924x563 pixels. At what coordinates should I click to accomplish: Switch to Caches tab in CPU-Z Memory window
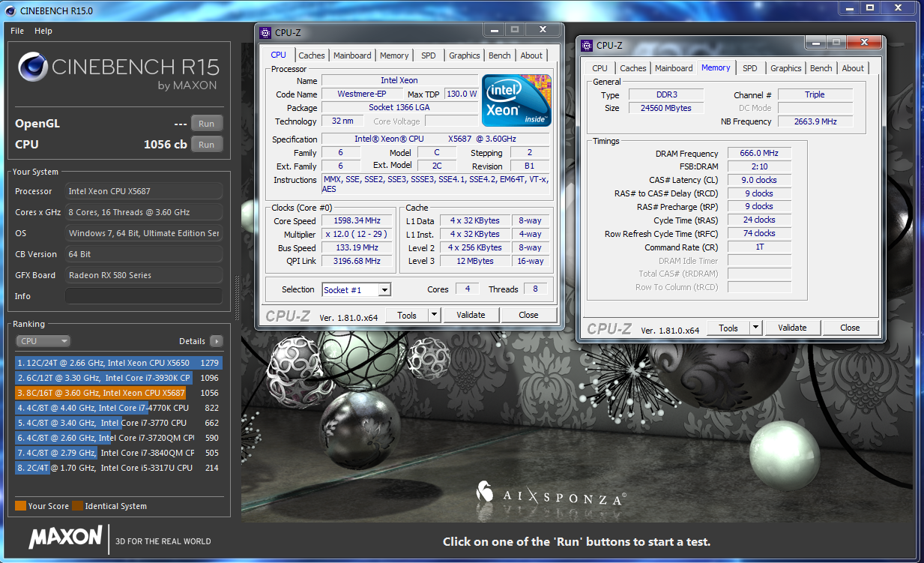[x=633, y=68]
